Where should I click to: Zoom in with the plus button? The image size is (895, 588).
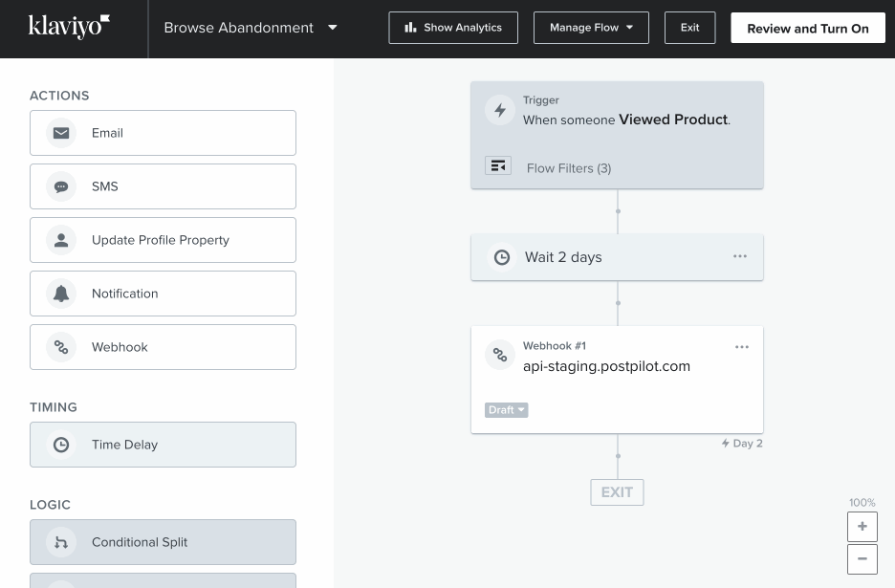[x=862, y=527]
